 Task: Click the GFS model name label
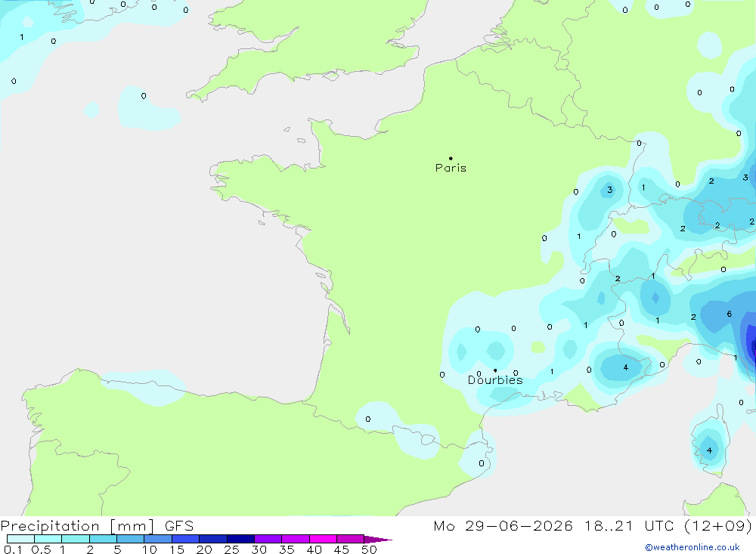click(179, 525)
